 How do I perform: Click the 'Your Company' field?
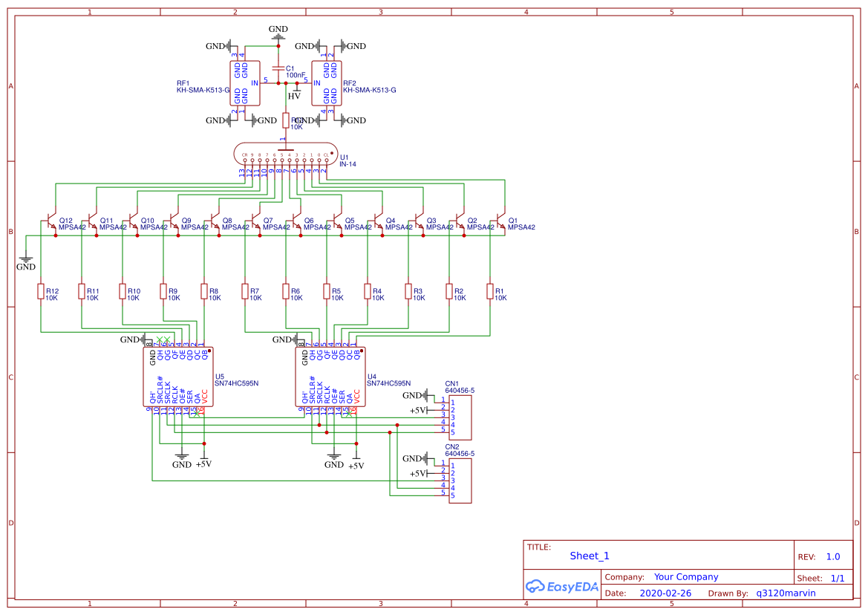click(x=686, y=577)
